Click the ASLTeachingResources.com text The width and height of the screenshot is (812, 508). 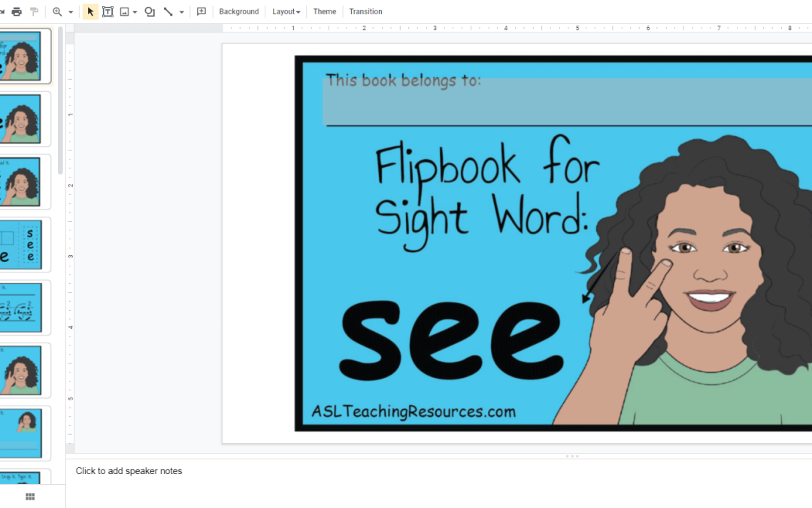click(414, 411)
